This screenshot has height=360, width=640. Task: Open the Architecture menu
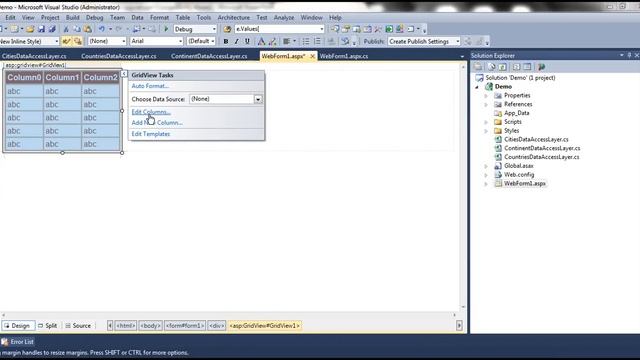233,18
